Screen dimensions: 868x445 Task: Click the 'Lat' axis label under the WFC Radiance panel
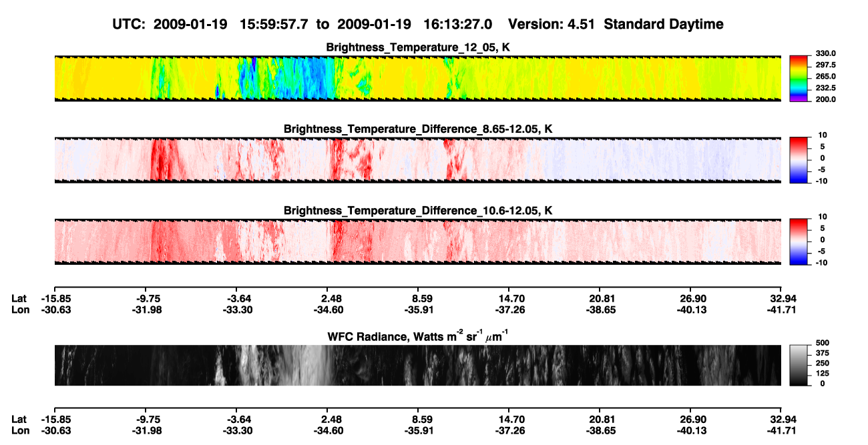point(19,420)
